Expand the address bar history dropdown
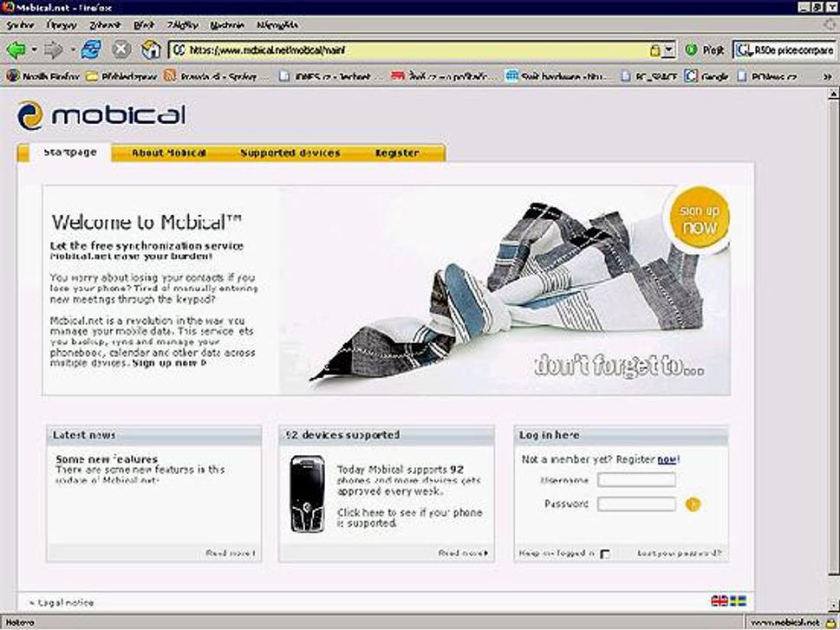 [668, 50]
